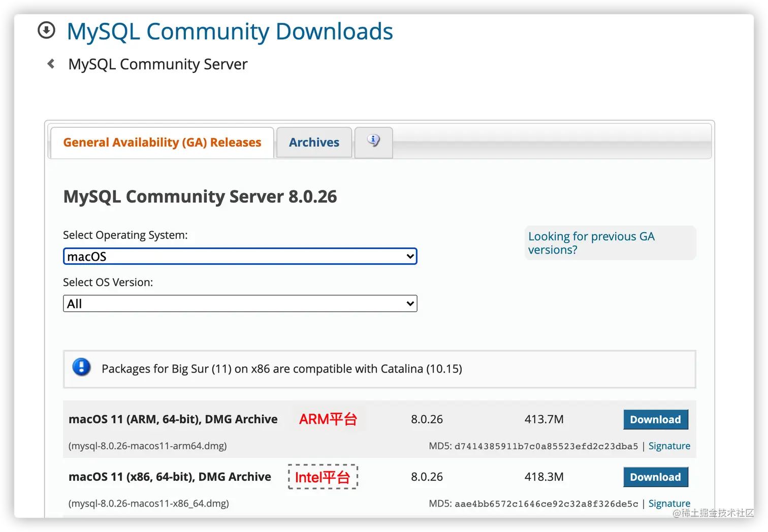The height and width of the screenshot is (532, 768).
Task: Switch to the Archives tab
Action: (314, 143)
